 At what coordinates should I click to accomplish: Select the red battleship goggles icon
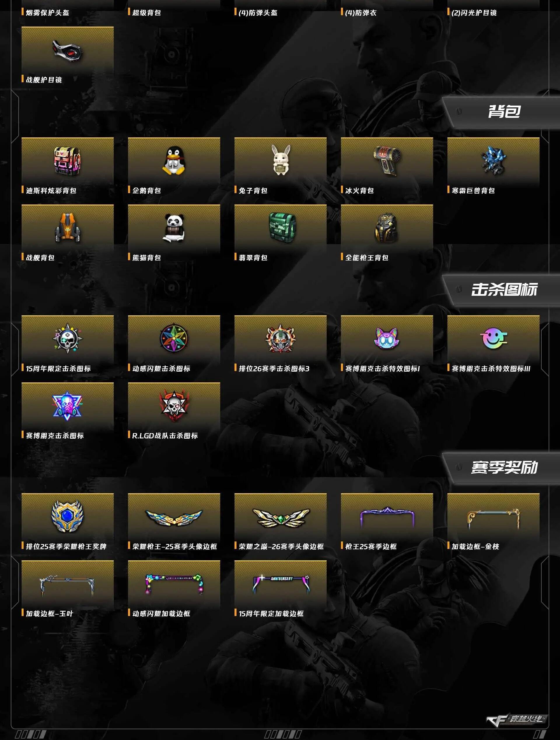point(67,50)
